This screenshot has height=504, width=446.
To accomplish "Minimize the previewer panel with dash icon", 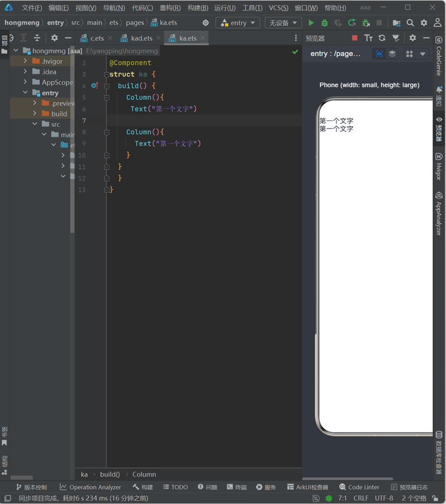I will click(x=426, y=38).
